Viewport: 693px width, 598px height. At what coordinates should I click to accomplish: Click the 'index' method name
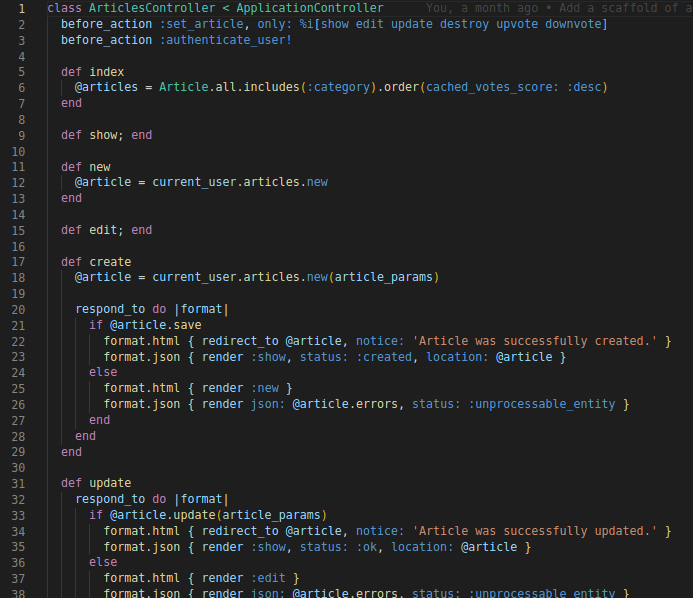click(x=107, y=72)
